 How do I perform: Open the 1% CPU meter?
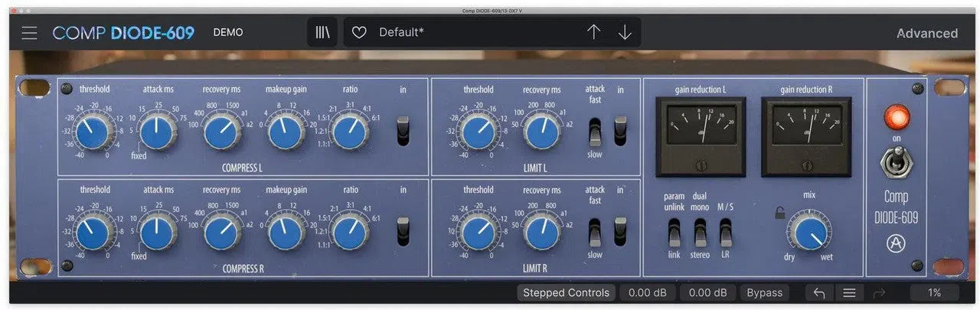[x=934, y=292]
